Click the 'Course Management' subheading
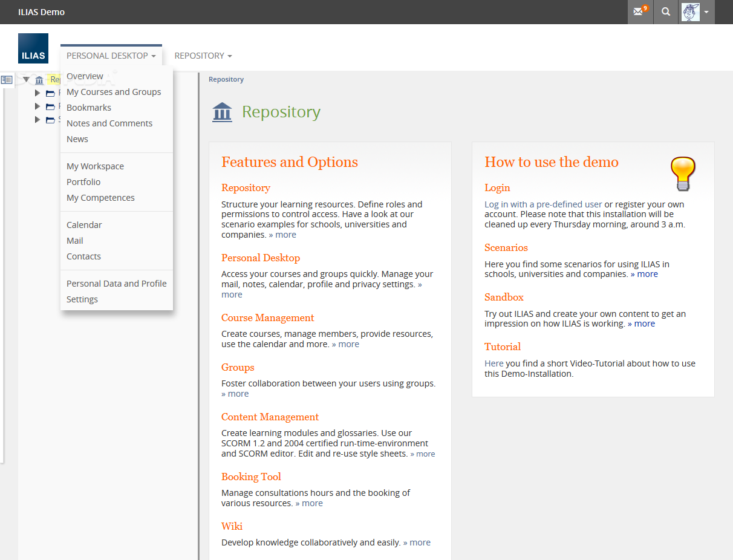 coord(268,318)
